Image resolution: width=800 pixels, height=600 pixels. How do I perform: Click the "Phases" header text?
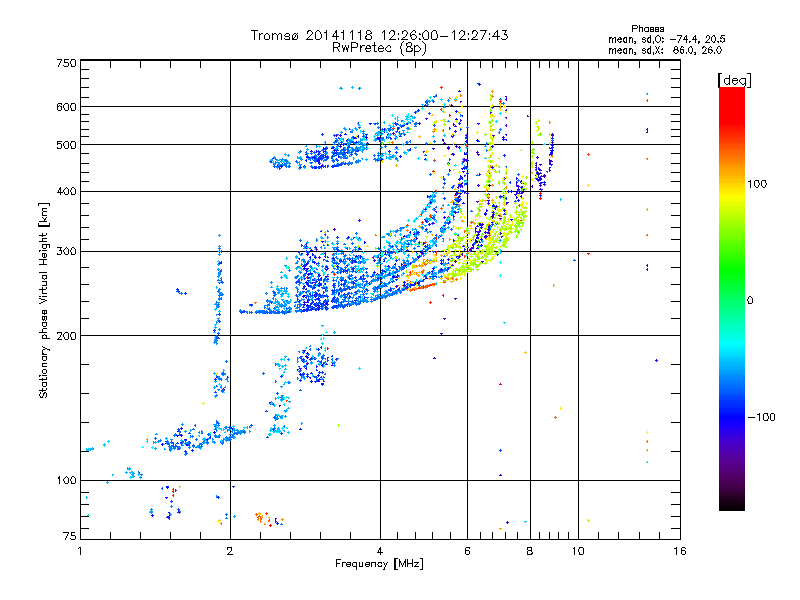pos(647,29)
